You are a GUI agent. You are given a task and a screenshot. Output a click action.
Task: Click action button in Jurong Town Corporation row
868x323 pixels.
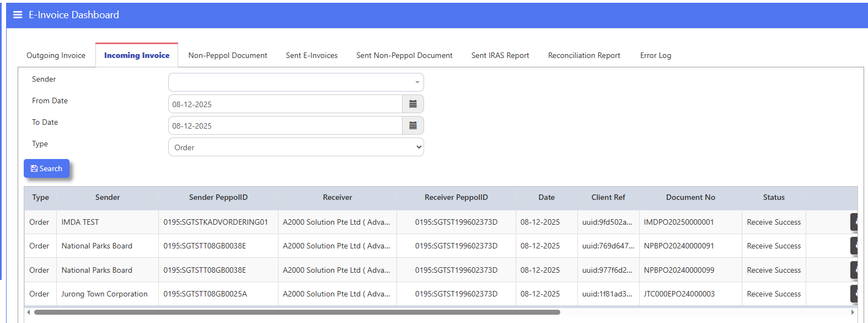854,294
